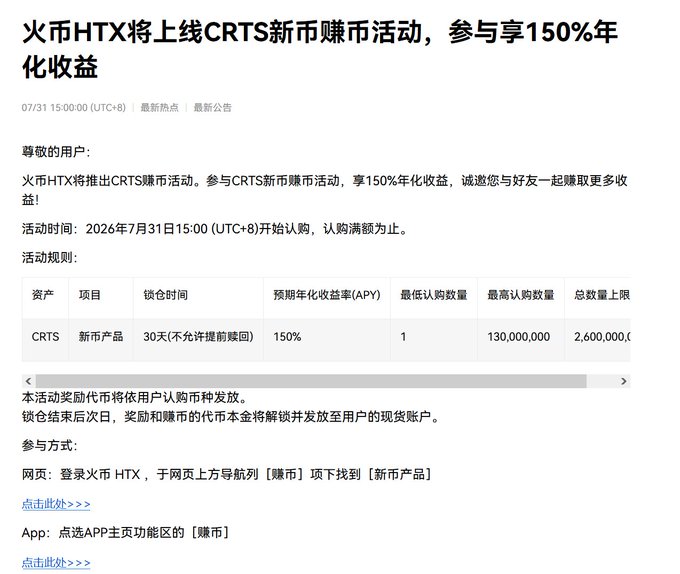Viewport: 680px width, 574px height.
Task: Click the table's right scroll arrow
Action: pyautogui.click(x=624, y=381)
